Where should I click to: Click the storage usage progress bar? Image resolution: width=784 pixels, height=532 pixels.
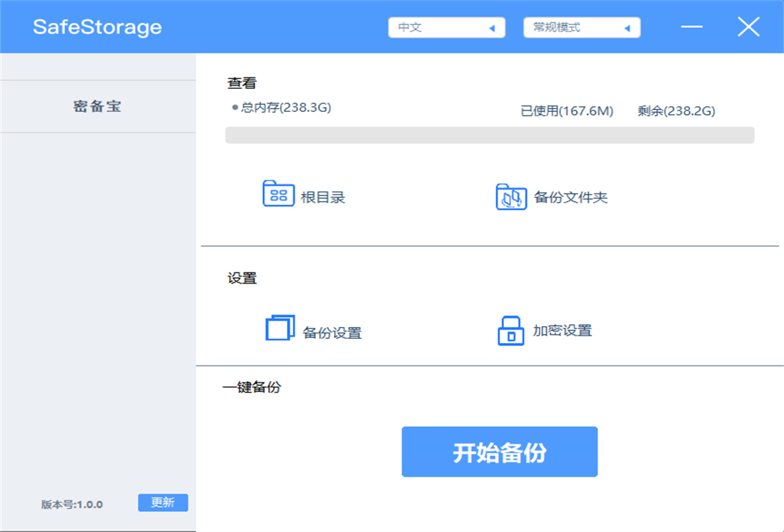(489, 135)
